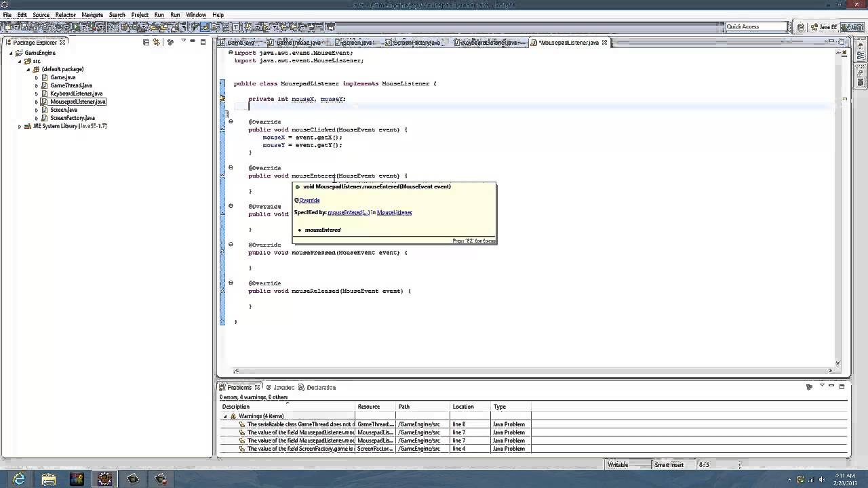Toggle Link with Editor in Package Explorer
Image resolution: width=868 pixels, height=488 pixels.
click(x=156, y=42)
